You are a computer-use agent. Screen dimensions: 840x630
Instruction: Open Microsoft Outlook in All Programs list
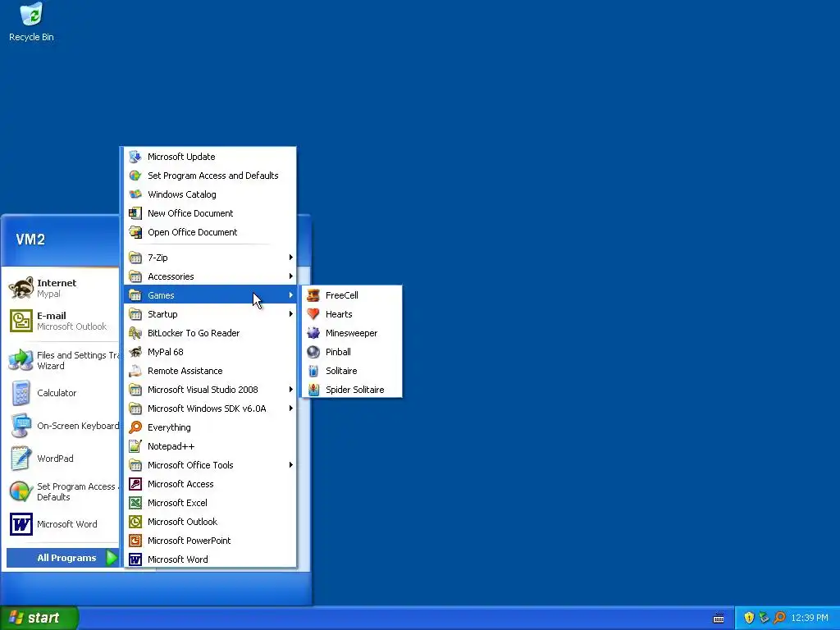pyautogui.click(x=210, y=521)
